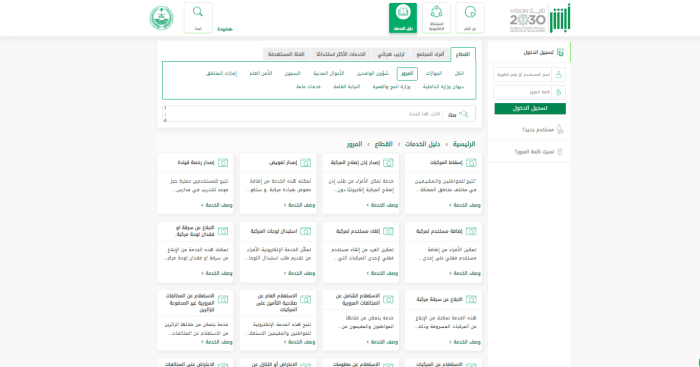Click icon of إصدار رخصة قيادة card
Screen dimensions: 700x367
[223, 163]
